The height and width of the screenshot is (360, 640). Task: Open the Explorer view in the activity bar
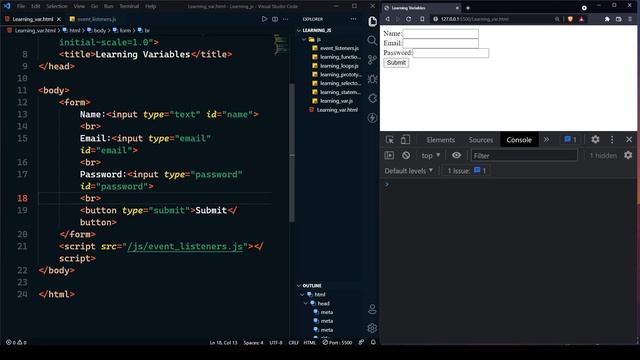pos(372,21)
